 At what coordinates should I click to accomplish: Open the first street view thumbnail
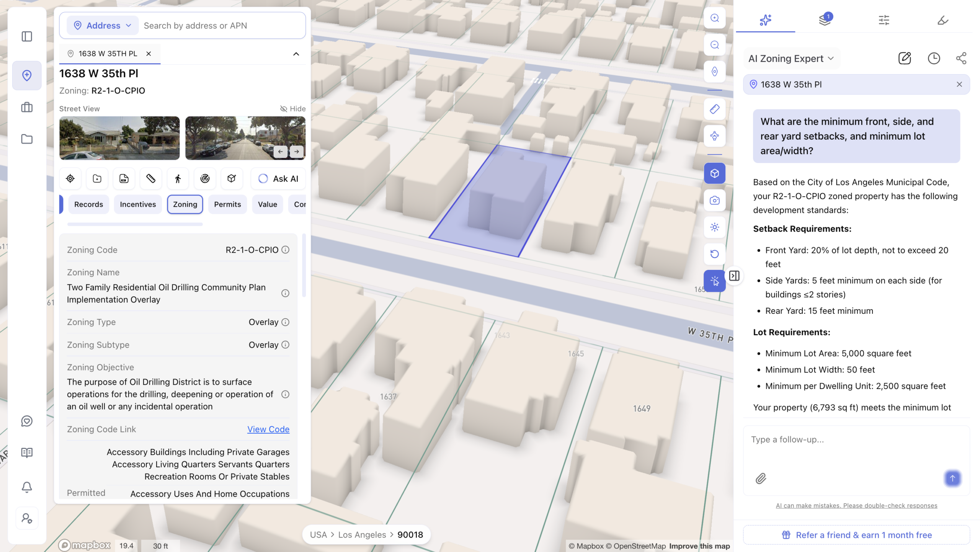(119, 138)
